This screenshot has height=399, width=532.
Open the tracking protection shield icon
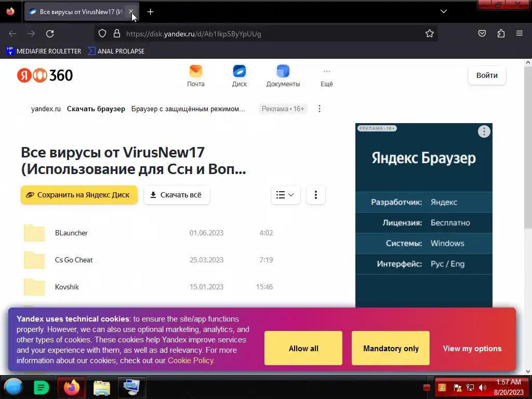point(102,34)
